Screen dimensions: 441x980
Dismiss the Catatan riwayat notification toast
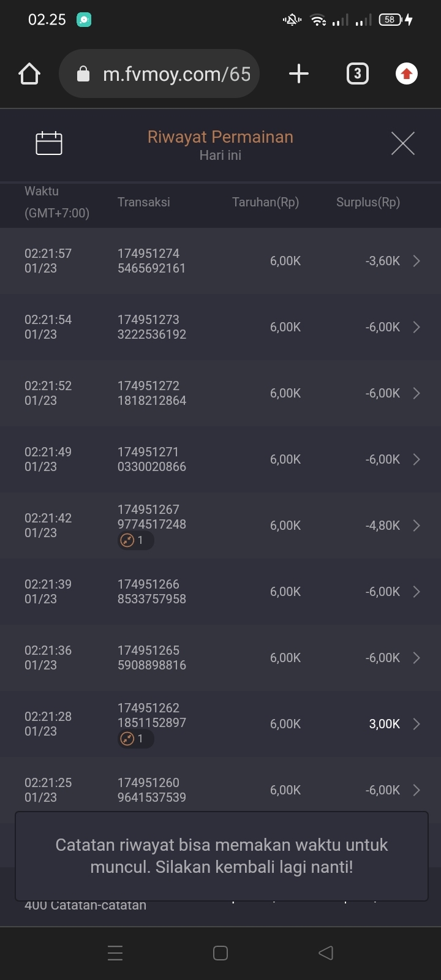click(x=221, y=856)
